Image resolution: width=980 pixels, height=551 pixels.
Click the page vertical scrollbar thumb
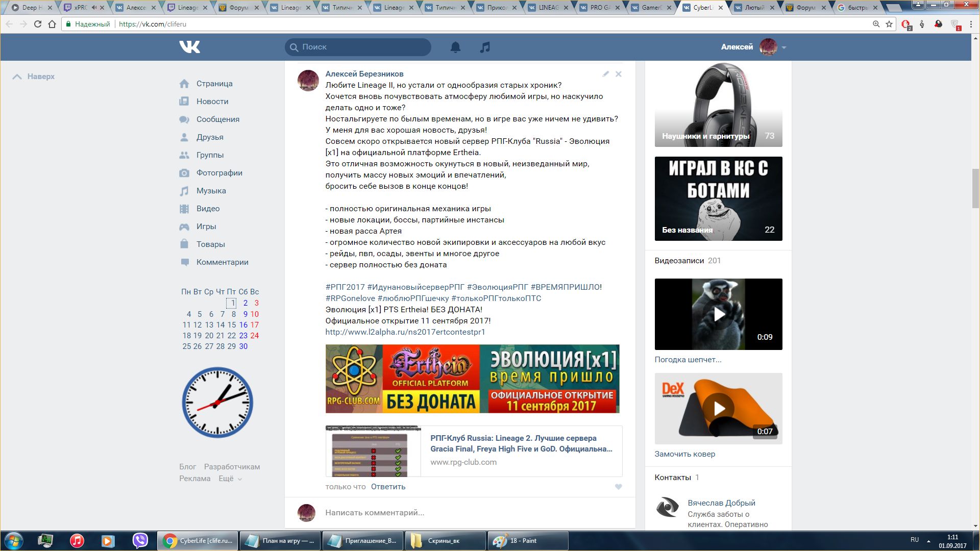[x=975, y=188]
